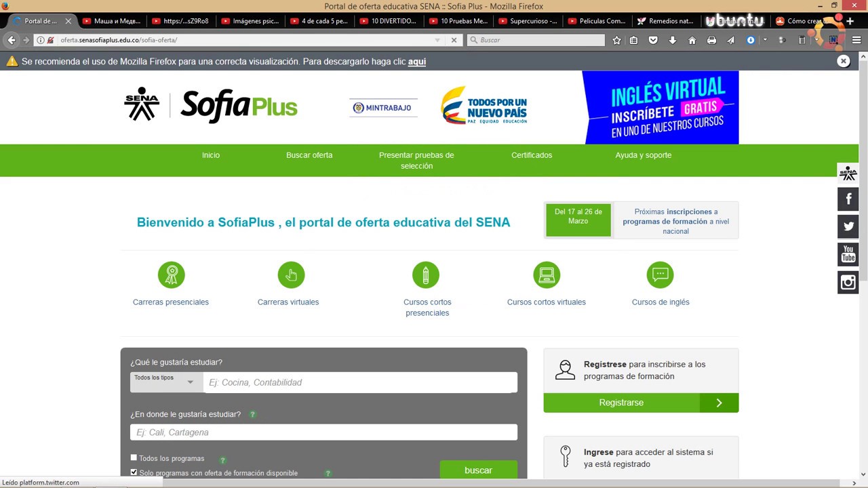Viewport: 868px width, 488px height.
Task: Click the Carreras presenciales medal icon
Action: tap(172, 274)
